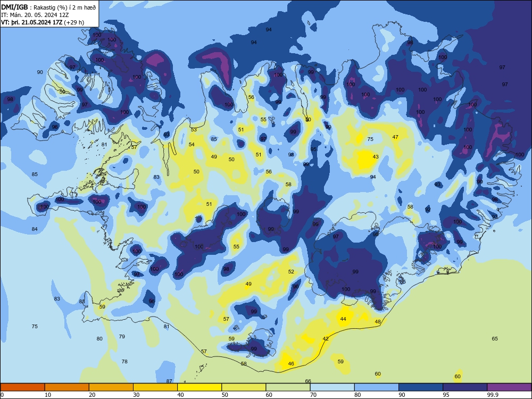
Task: Select the 20–30 light orange legend swatch
Action: point(111,387)
